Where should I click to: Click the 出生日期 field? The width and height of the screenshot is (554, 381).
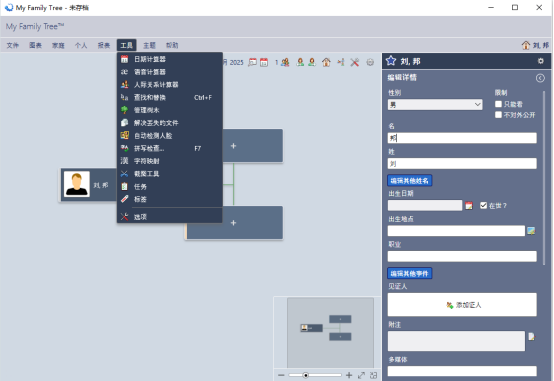(425, 205)
